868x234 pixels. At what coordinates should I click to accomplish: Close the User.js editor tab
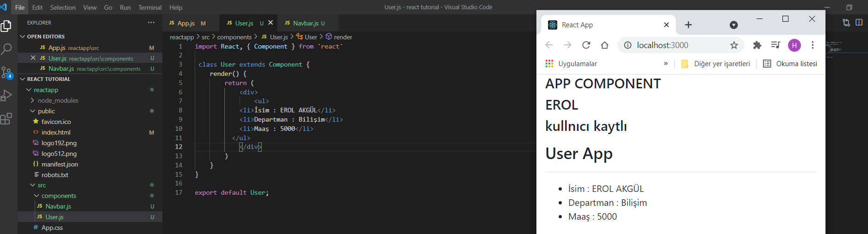click(271, 23)
